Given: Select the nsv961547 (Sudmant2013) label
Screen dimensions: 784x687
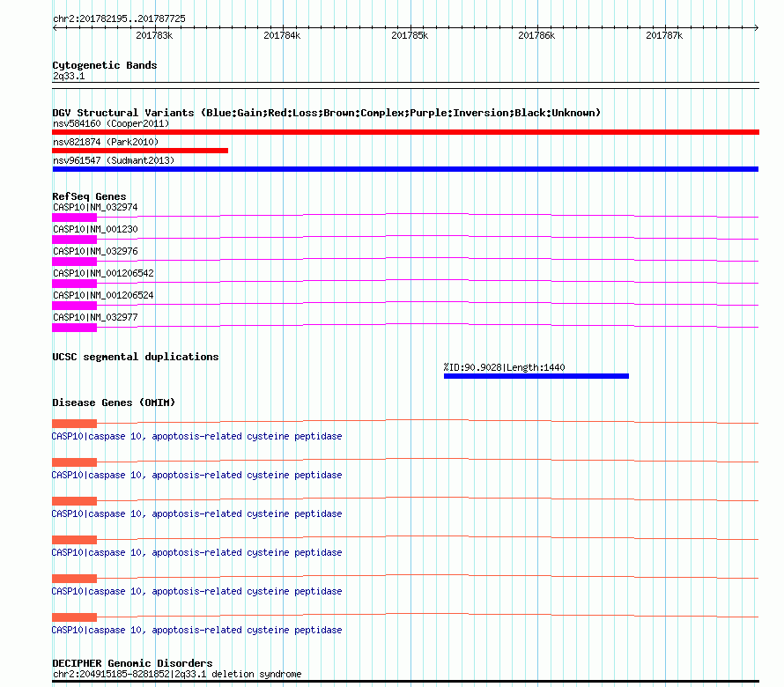Looking at the screenshot, I should click(x=114, y=160).
